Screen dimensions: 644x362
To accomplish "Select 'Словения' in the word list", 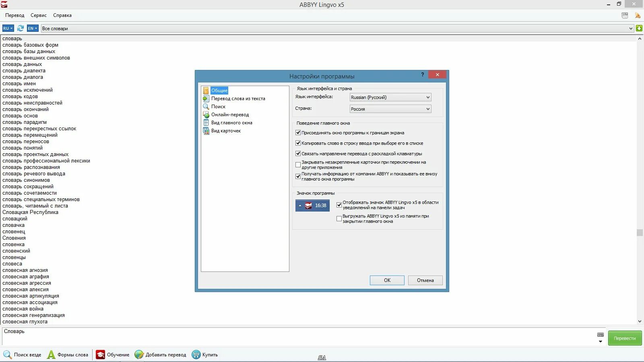I will coord(14,238).
